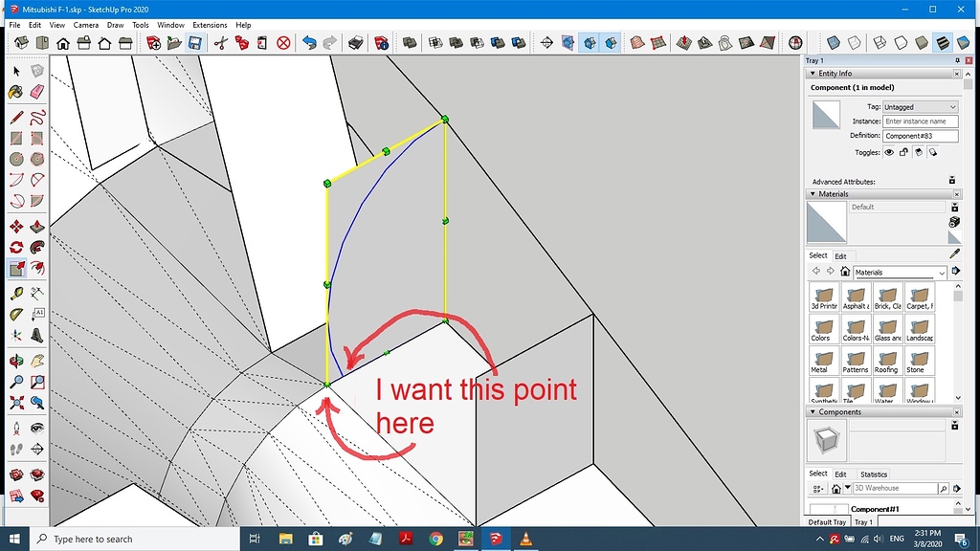
Task: Click the Instance name input field
Action: tap(919, 121)
